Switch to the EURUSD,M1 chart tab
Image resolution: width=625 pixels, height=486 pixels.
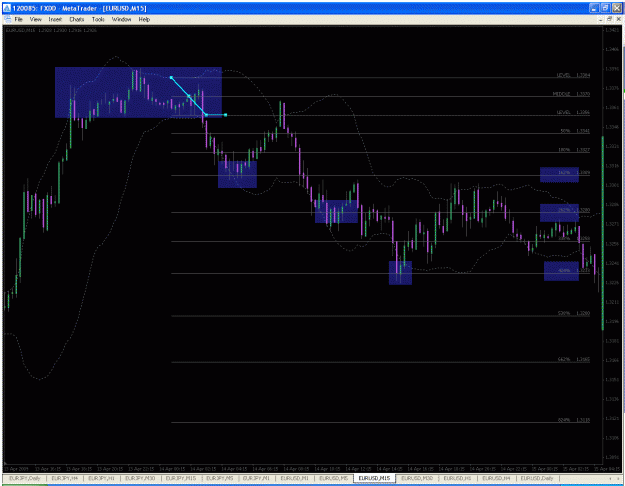coord(294,478)
